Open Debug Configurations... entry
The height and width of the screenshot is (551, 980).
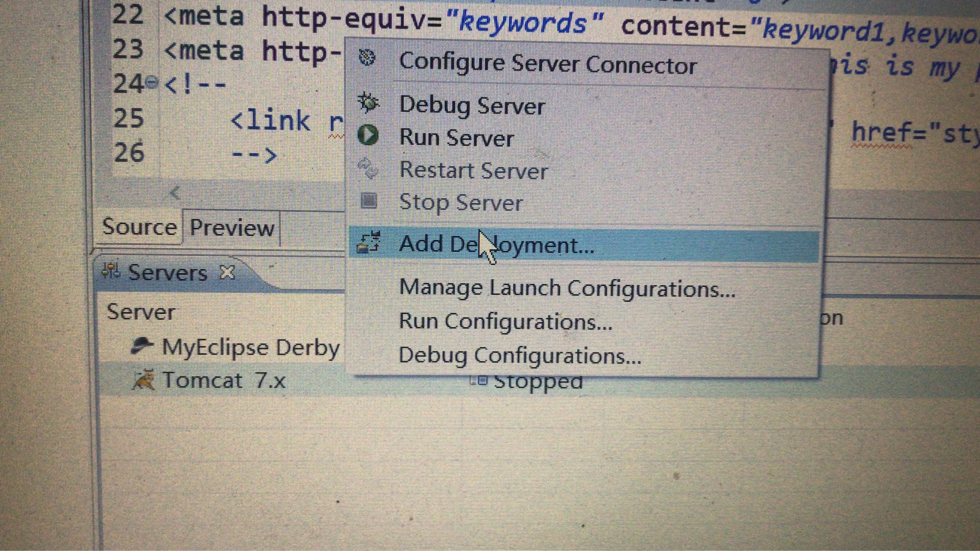(x=519, y=356)
